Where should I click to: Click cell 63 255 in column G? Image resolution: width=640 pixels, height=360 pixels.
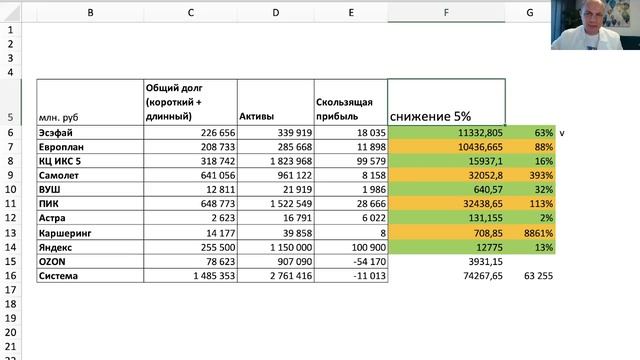pos(530,276)
